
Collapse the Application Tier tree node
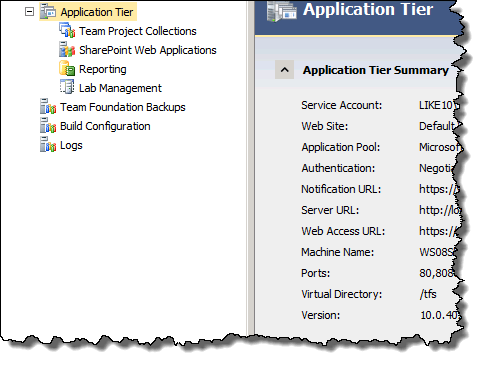pos(29,12)
